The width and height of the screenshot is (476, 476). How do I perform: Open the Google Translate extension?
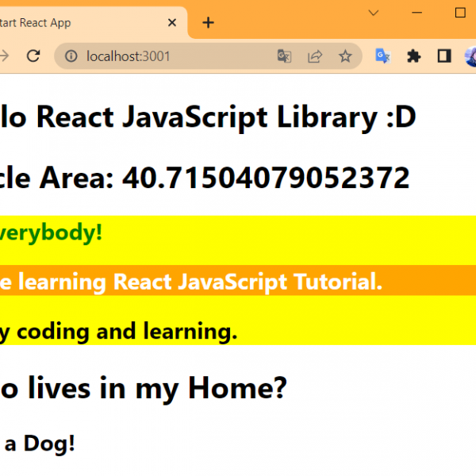point(383,56)
